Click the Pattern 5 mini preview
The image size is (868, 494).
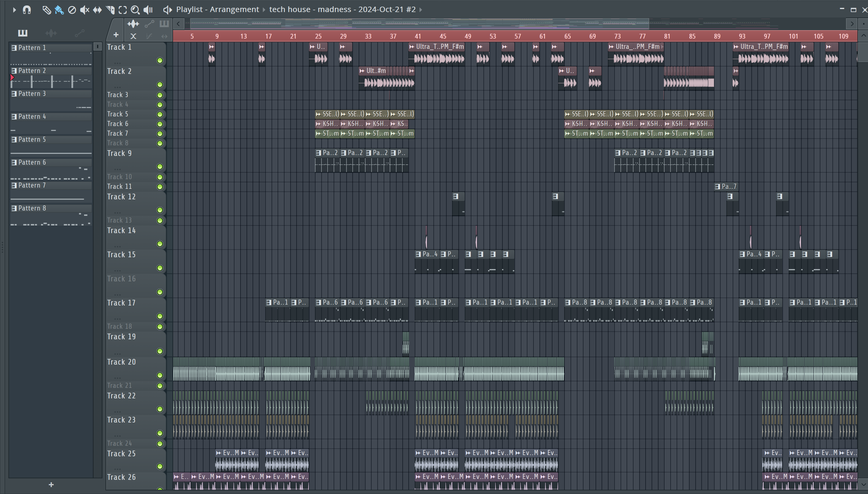click(x=51, y=149)
